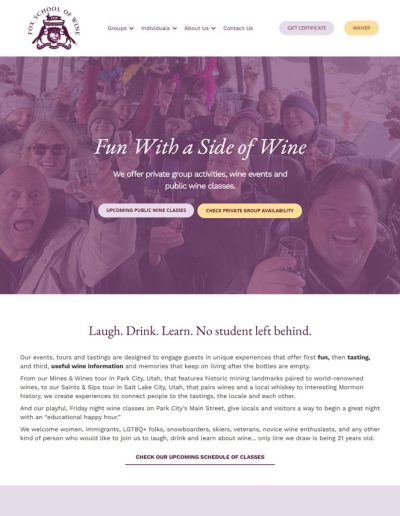This screenshot has width=400, height=516.
Task: Click the lavender section band at page bottom
Action: coord(200,501)
